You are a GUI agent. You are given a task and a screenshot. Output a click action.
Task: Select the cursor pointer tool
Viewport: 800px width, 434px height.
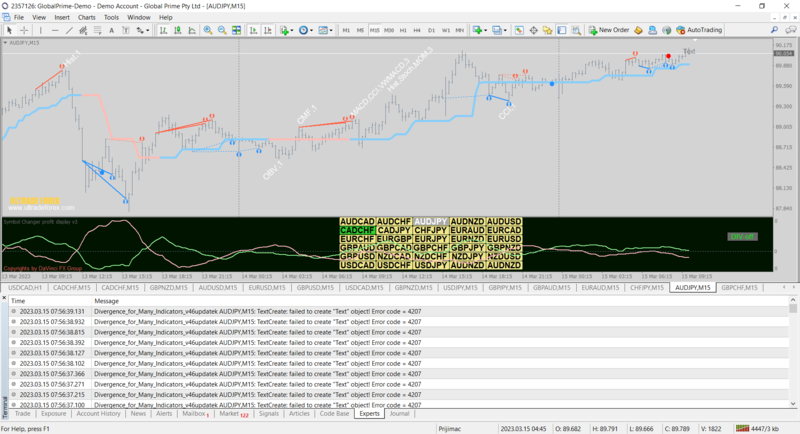pos(9,31)
